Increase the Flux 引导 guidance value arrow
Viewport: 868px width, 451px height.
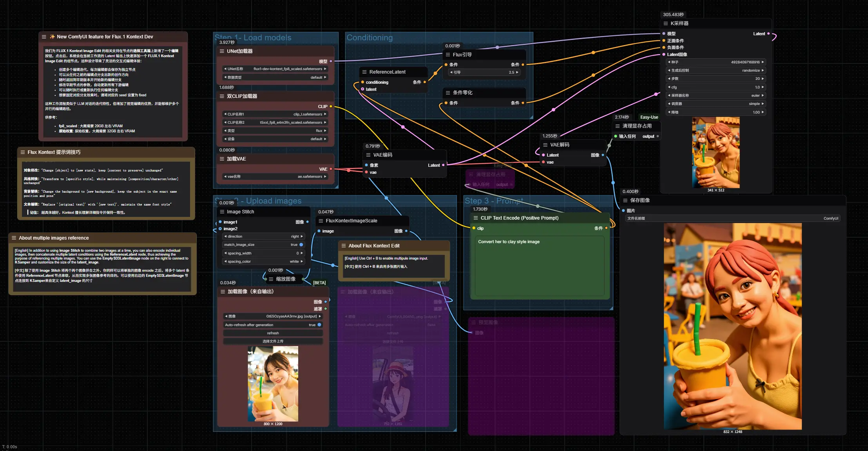coord(517,72)
